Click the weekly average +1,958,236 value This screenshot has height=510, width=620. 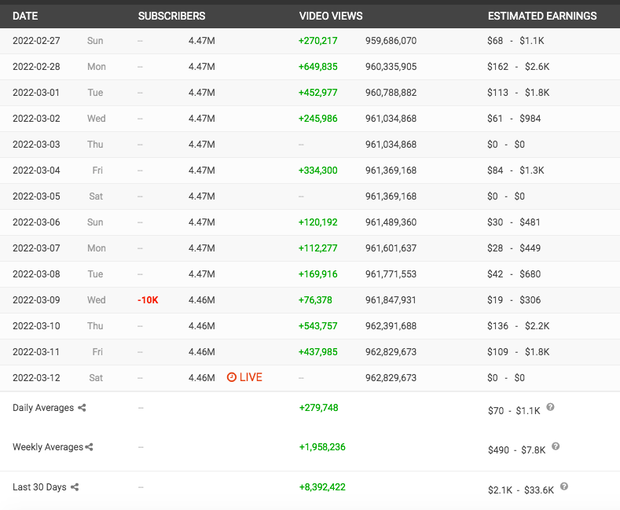pos(322,447)
